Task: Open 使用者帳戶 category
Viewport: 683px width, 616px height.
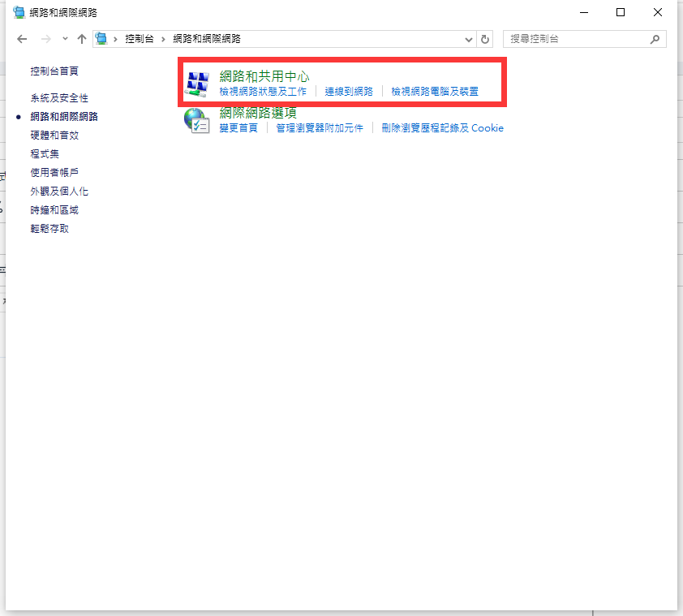Action: pyautogui.click(x=54, y=173)
